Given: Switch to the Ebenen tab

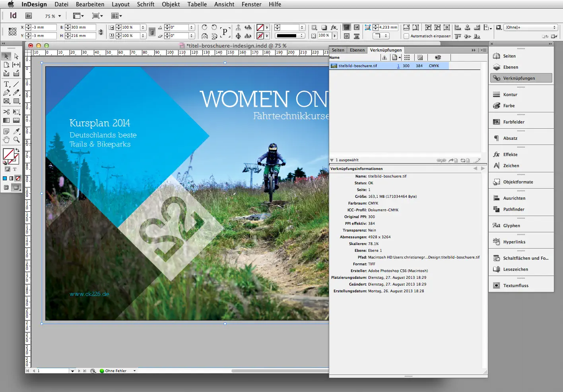Looking at the screenshot, I should click(x=357, y=50).
